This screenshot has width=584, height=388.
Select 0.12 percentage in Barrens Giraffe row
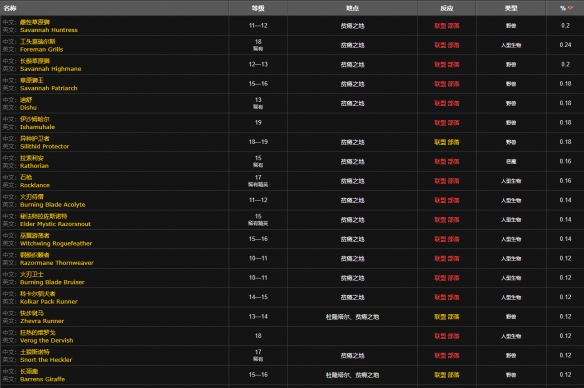[565, 375]
